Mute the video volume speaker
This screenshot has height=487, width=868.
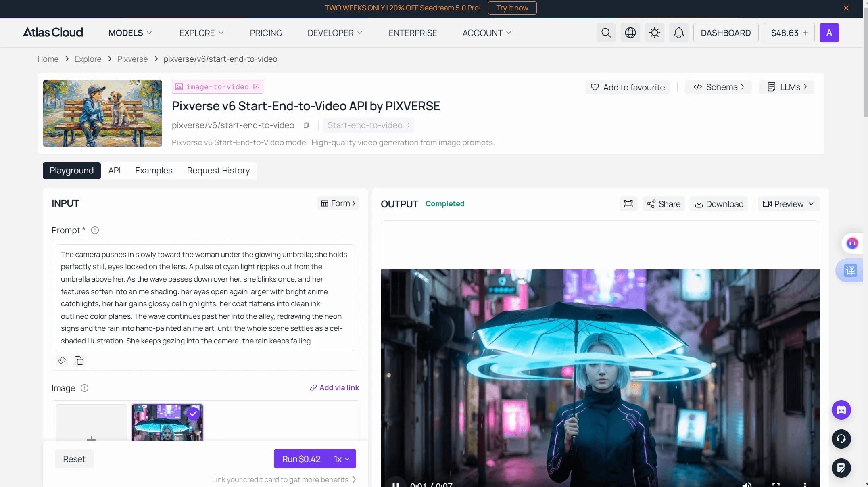pyautogui.click(x=747, y=484)
